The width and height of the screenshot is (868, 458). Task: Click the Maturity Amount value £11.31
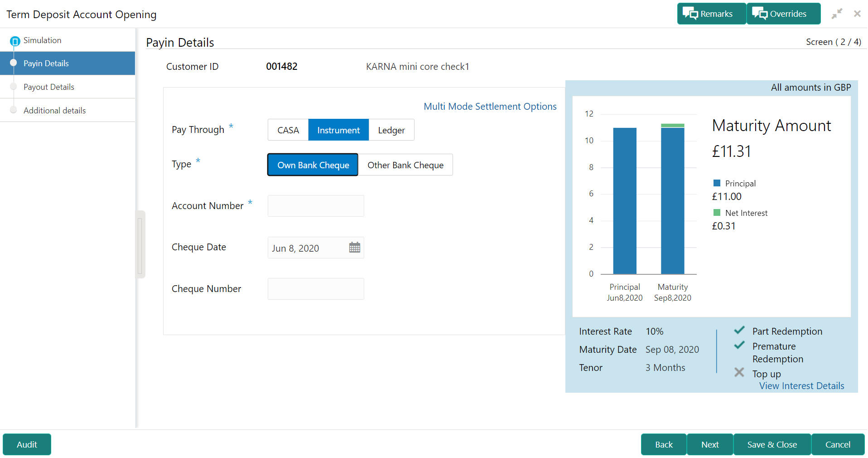point(732,151)
